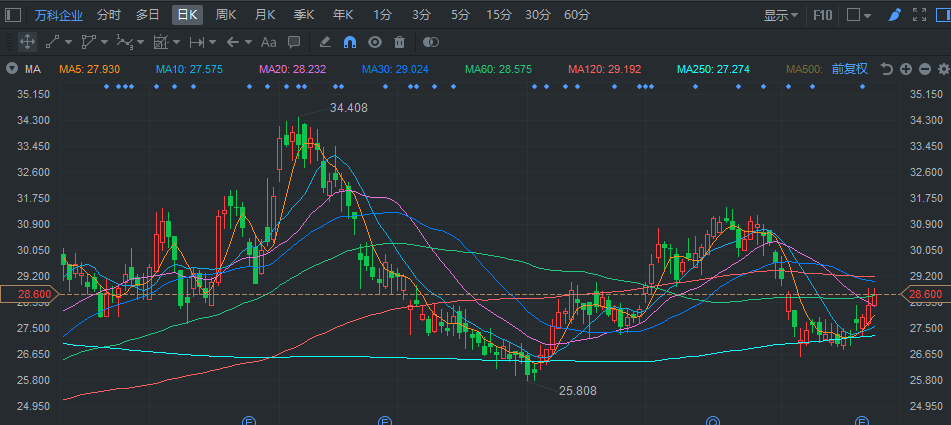The width and height of the screenshot is (951, 425).
Task: Open indicator settings gear icon
Action: click(x=944, y=69)
